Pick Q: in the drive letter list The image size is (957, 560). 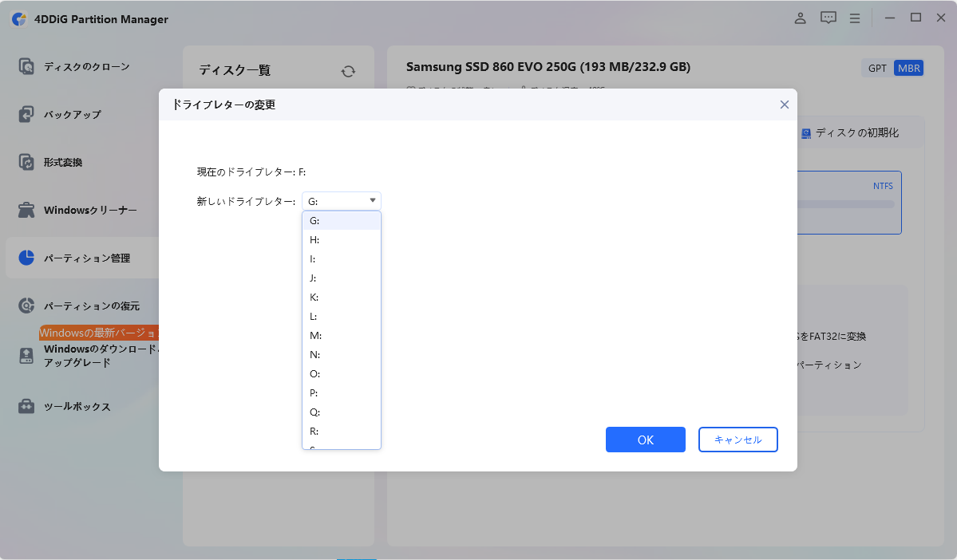[x=341, y=412]
